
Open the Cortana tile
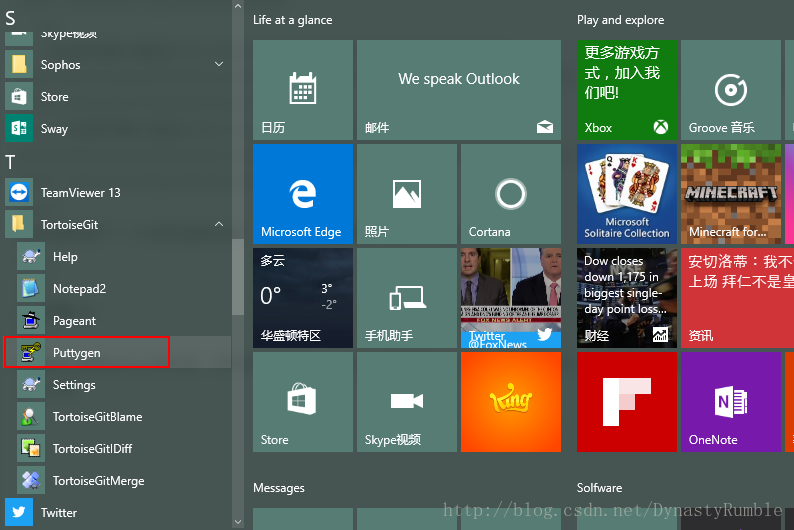[x=511, y=194]
